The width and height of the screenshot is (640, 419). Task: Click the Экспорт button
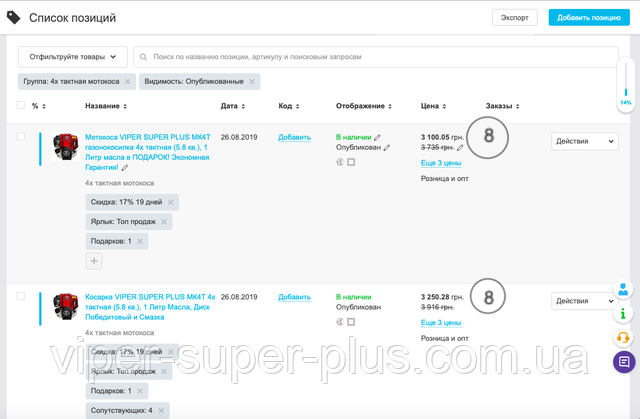point(515,18)
